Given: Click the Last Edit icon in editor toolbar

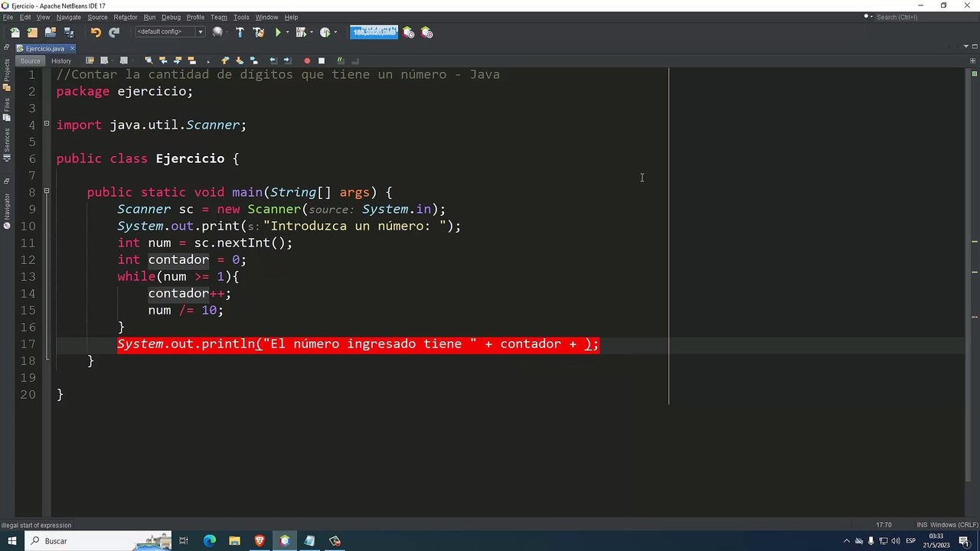Looking at the screenshot, I should click(x=90, y=60).
